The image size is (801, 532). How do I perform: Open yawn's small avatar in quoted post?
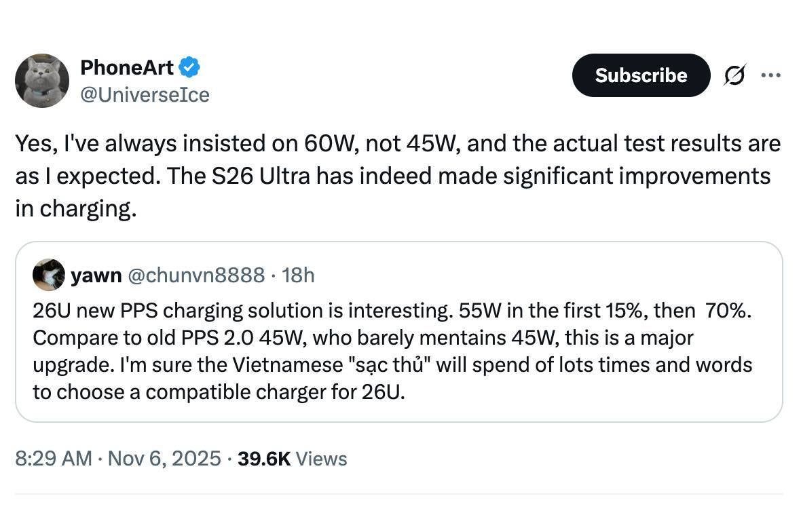[49, 275]
